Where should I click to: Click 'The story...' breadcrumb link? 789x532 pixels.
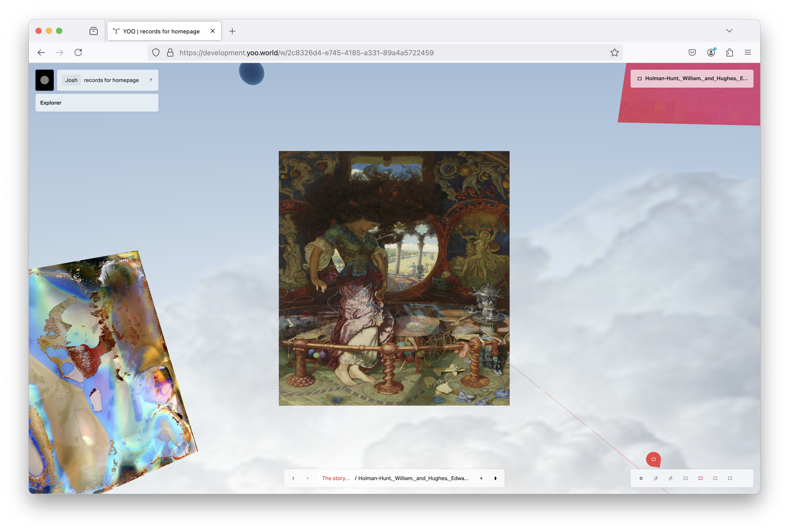pos(335,478)
